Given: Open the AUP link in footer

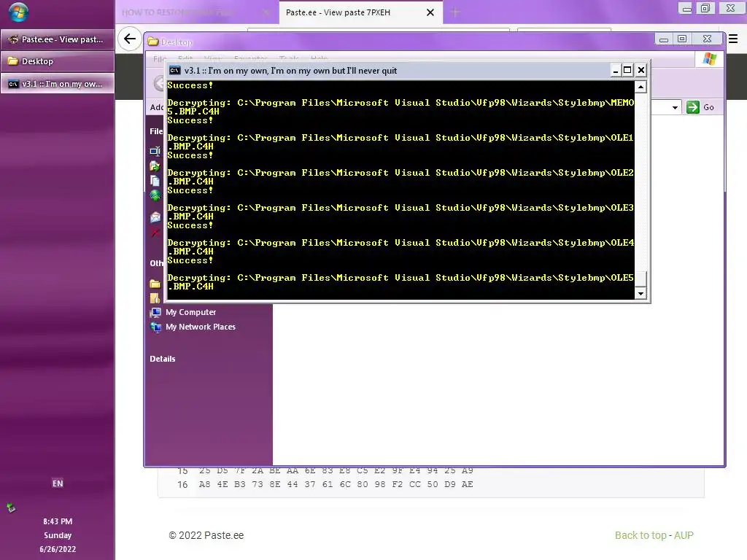Looking at the screenshot, I should (684, 535).
